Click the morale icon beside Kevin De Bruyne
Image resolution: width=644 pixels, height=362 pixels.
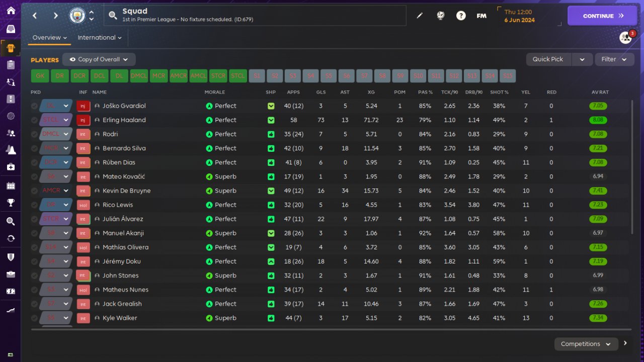click(x=209, y=191)
